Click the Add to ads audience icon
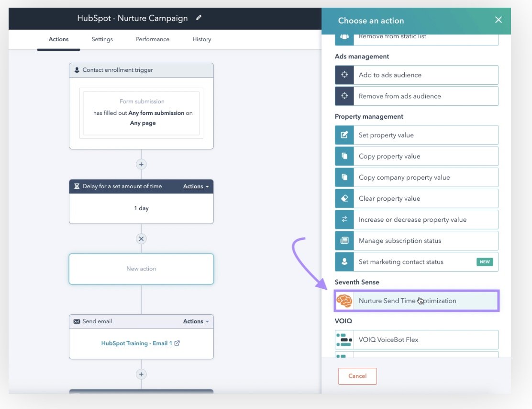 click(x=344, y=75)
